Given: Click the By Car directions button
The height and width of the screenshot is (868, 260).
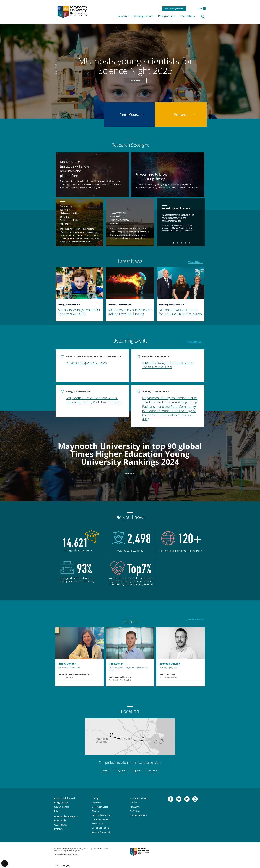Looking at the screenshot, I should pyautogui.click(x=106, y=771).
